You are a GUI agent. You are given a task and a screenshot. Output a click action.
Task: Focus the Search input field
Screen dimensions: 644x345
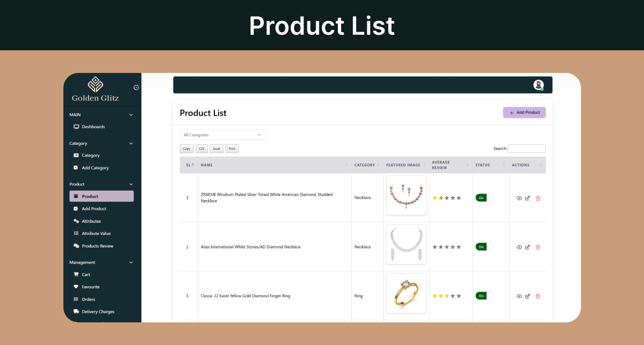(527, 148)
